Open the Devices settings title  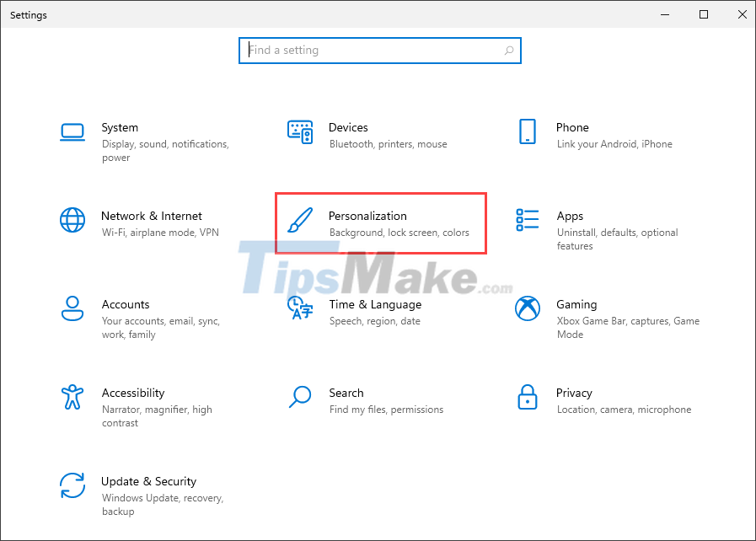coord(348,127)
